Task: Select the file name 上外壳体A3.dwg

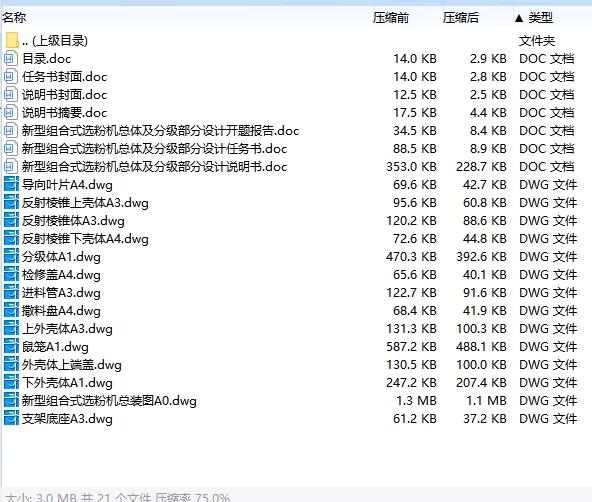Action: point(67,328)
